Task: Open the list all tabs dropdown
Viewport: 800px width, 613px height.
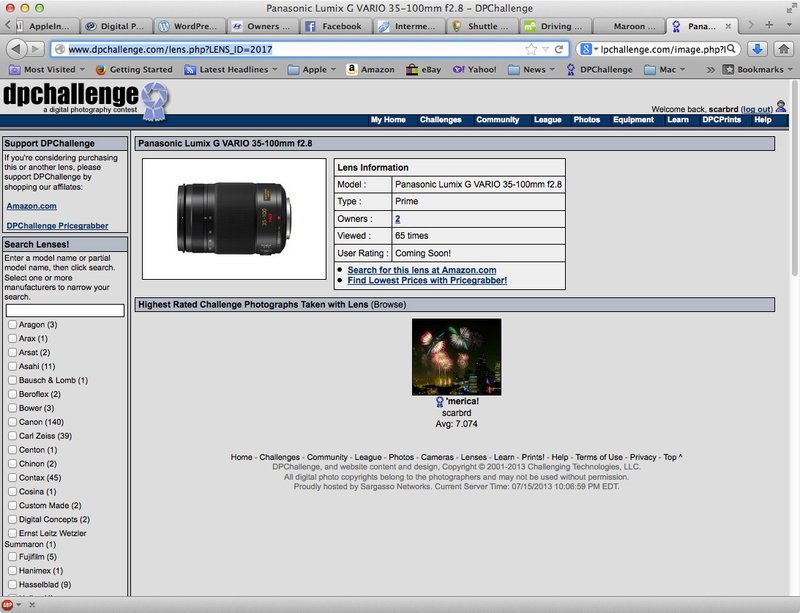Action: pyautogui.click(x=789, y=24)
